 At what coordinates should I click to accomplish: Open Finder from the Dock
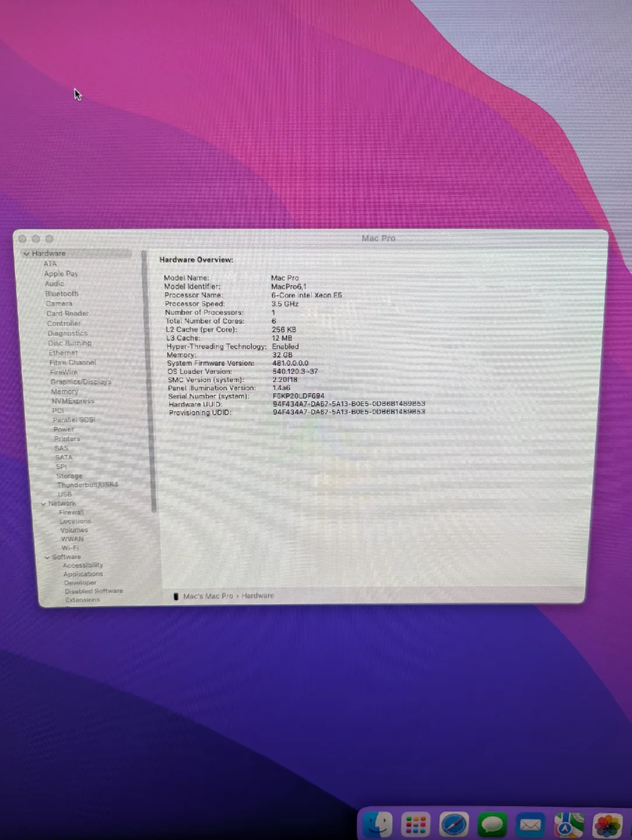pos(376,825)
